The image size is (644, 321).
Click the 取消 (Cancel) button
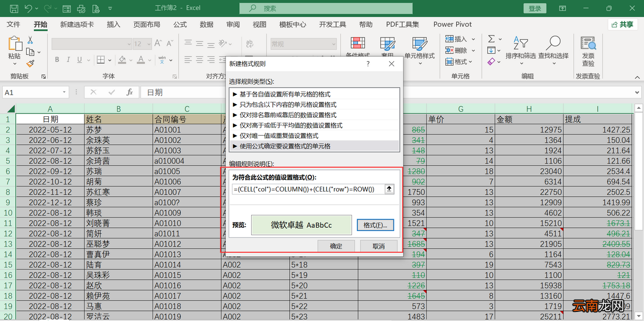tap(378, 246)
